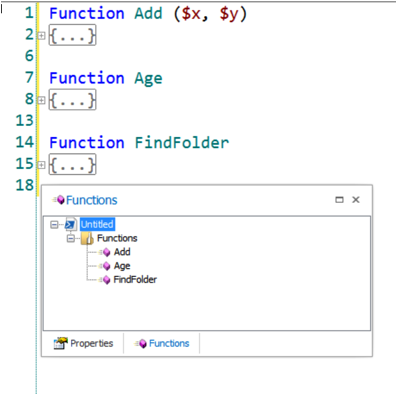The width and height of the screenshot is (397, 395).
Task: Click the collapsed {...} block on line 2
Action: (x=73, y=35)
